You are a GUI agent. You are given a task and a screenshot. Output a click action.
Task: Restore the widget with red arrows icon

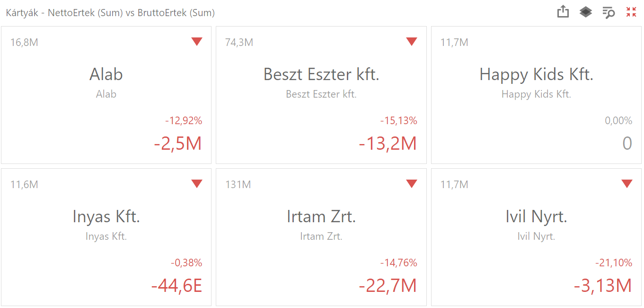[631, 12]
